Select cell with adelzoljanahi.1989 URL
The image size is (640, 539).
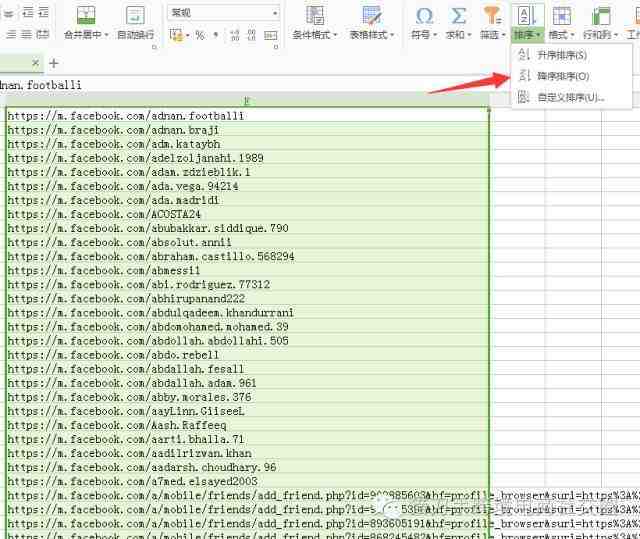point(247,158)
